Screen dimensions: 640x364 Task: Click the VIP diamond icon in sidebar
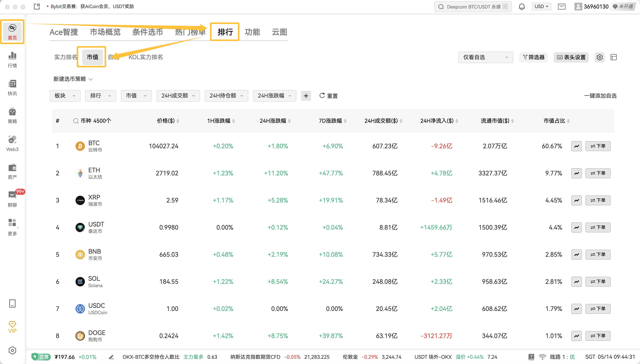click(12, 327)
